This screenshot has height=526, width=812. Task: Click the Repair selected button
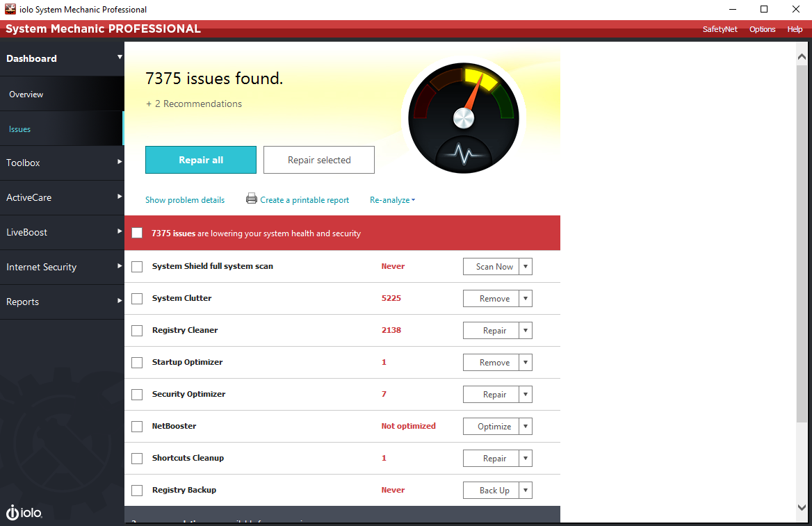pos(319,160)
